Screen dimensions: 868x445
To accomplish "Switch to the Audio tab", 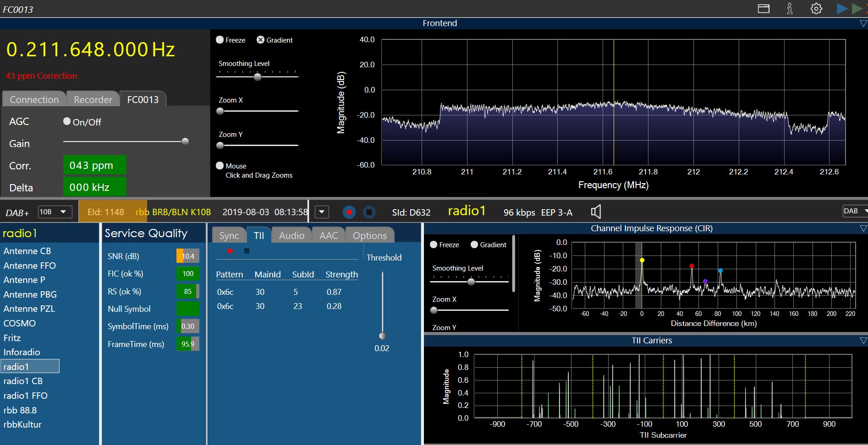I will point(291,235).
